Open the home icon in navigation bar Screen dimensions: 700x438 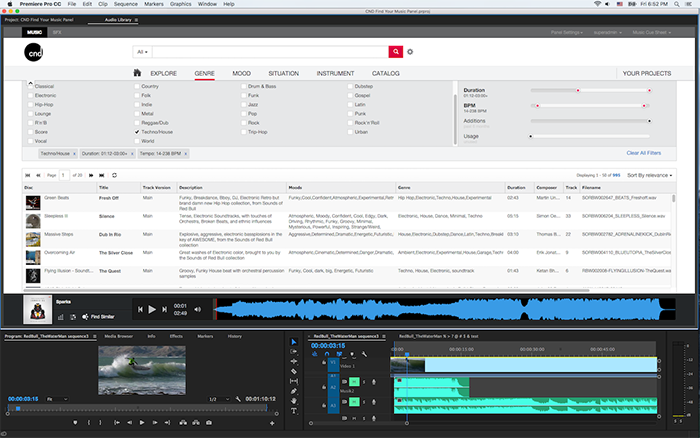coord(137,73)
